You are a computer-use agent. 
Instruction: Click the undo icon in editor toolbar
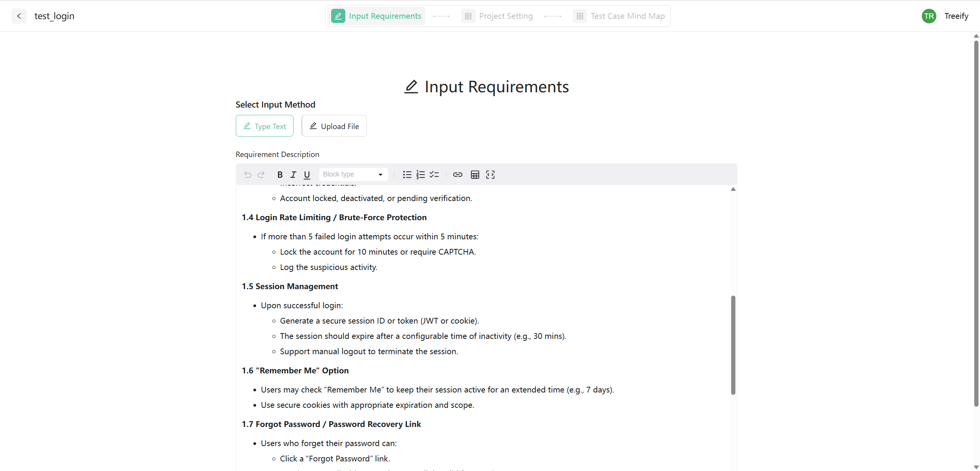[248, 175]
